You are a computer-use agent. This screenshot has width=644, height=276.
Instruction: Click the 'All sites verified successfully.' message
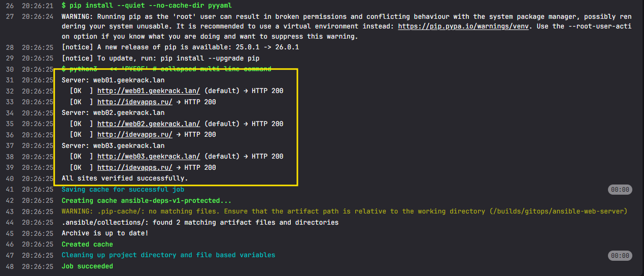coord(125,178)
